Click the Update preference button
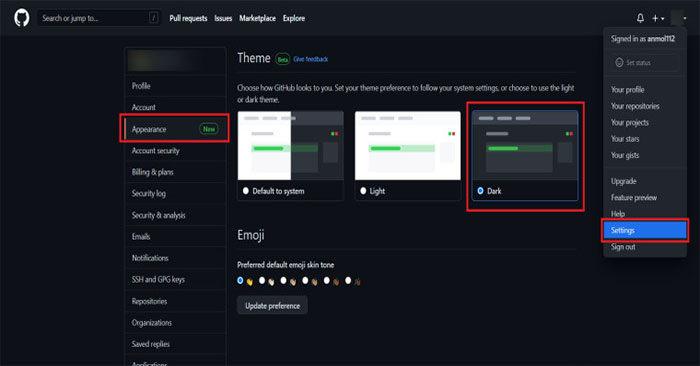This screenshot has height=366, width=700. click(x=272, y=306)
